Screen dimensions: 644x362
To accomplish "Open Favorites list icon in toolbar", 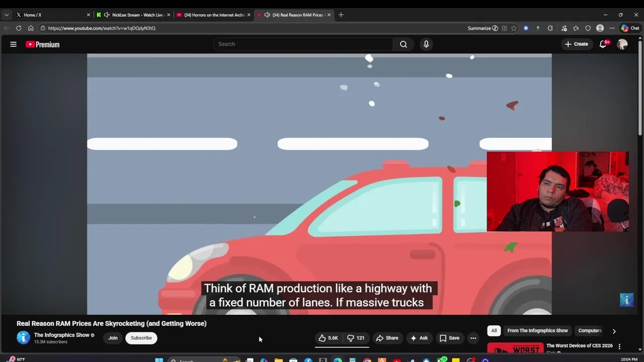I will (x=576, y=28).
